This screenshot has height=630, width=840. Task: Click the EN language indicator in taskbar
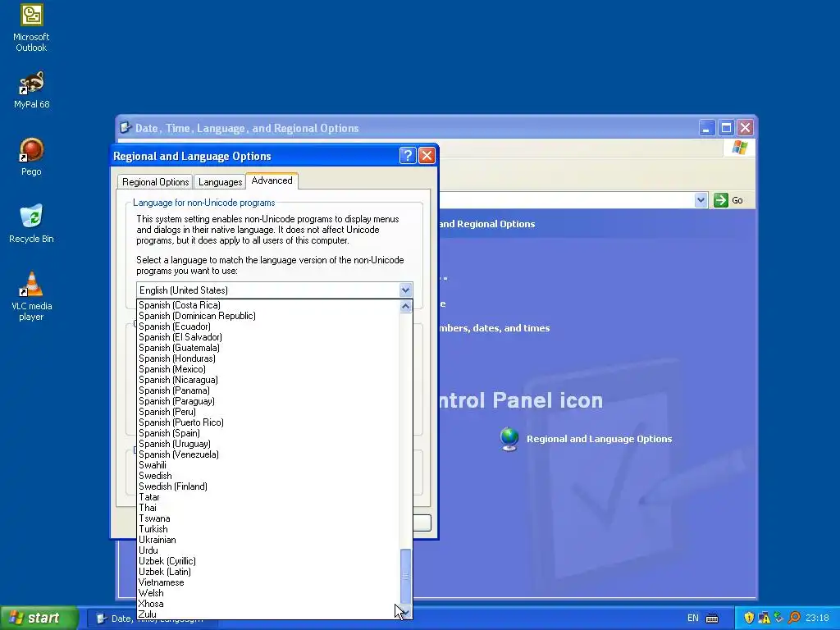coord(692,619)
